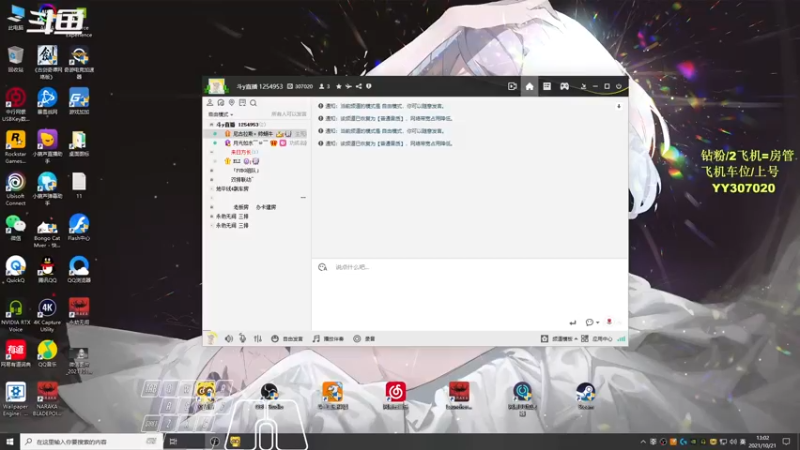Click the headset support icon above channel list

[221, 103]
